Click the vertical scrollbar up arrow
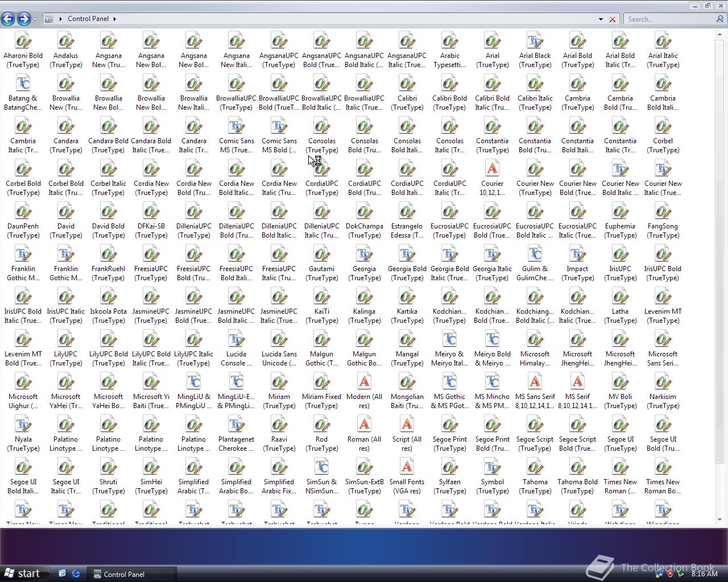 720,33
